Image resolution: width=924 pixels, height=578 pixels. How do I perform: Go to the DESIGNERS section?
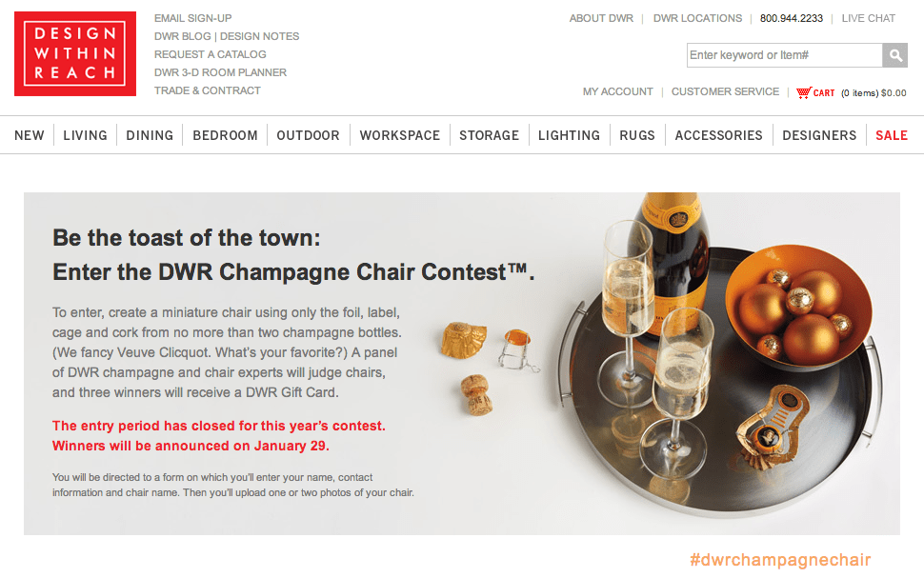(819, 135)
